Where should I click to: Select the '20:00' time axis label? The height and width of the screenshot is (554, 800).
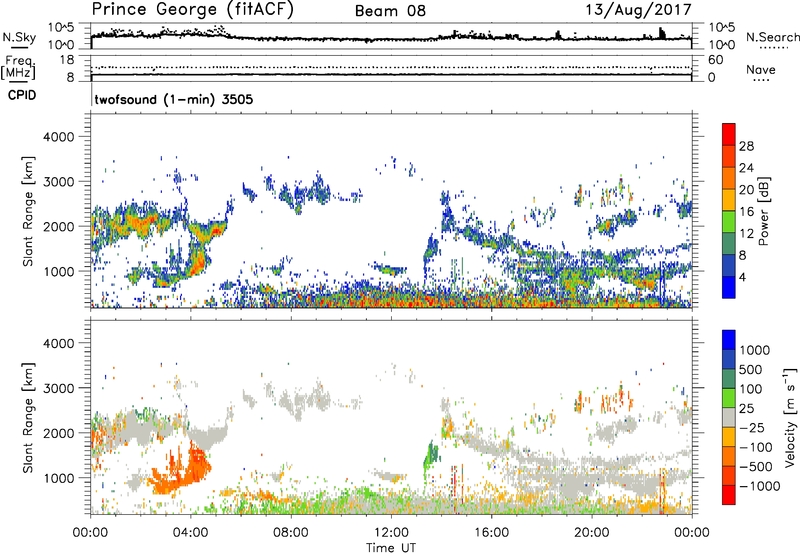[x=591, y=533]
